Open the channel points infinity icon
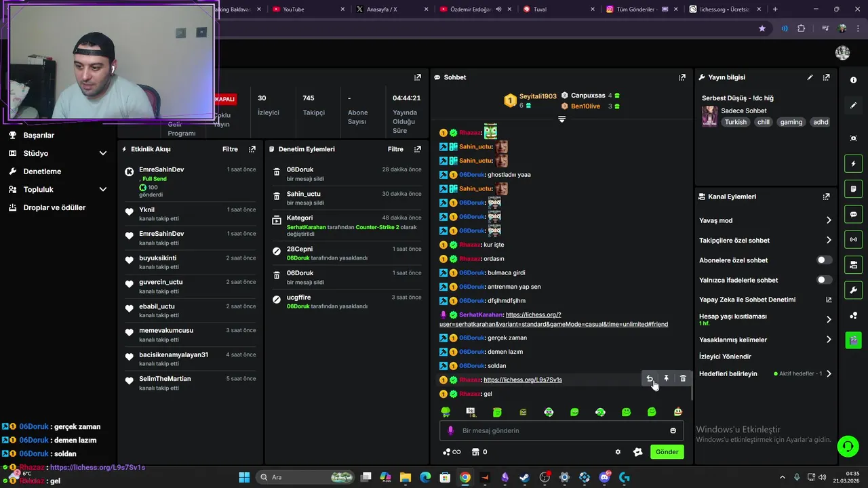The image size is (868, 488). 452,452
